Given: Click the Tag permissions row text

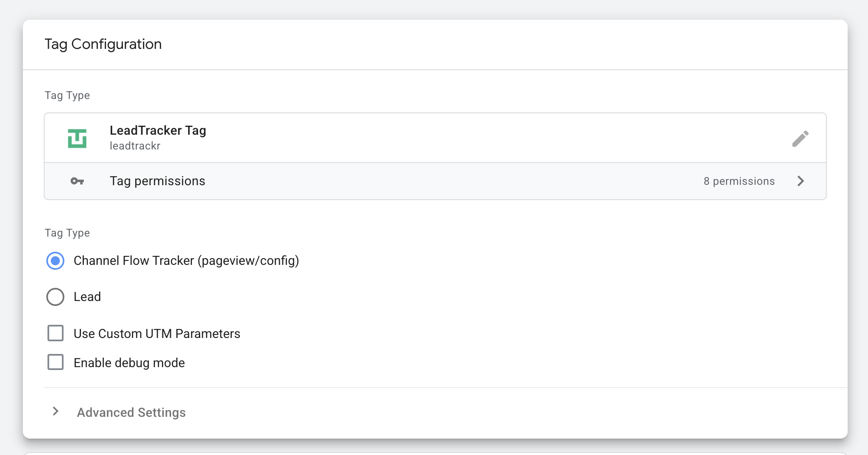Looking at the screenshot, I should pyautogui.click(x=157, y=181).
